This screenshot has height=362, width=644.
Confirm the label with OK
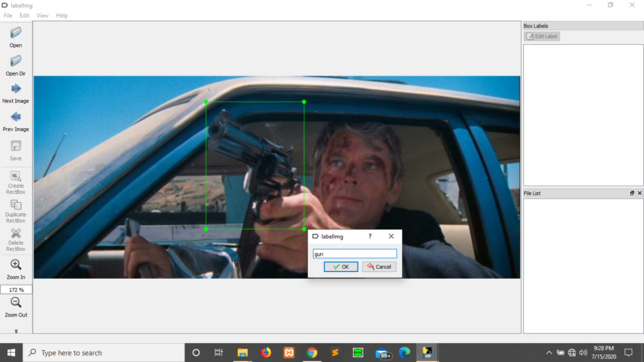[x=341, y=267]
